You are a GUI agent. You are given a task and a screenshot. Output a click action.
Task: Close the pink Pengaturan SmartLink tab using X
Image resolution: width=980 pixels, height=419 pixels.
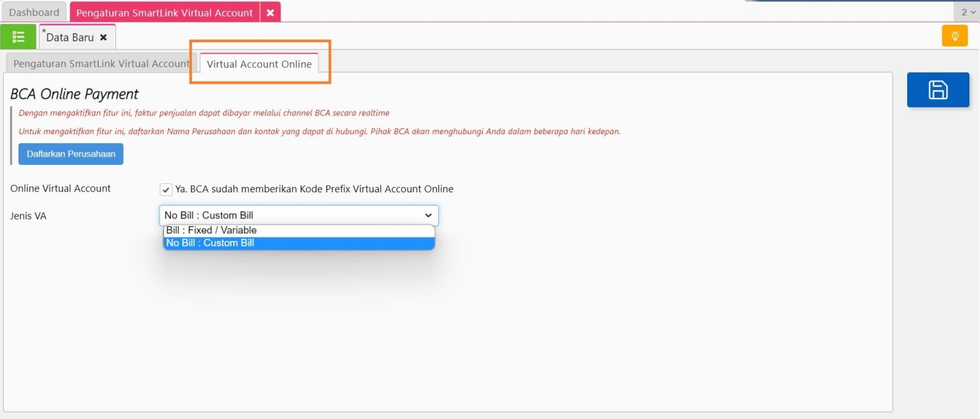[270, 13]
